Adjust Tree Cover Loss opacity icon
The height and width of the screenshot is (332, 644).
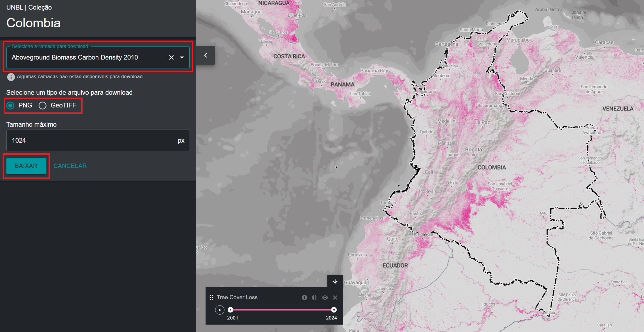(x=315, y=297)
